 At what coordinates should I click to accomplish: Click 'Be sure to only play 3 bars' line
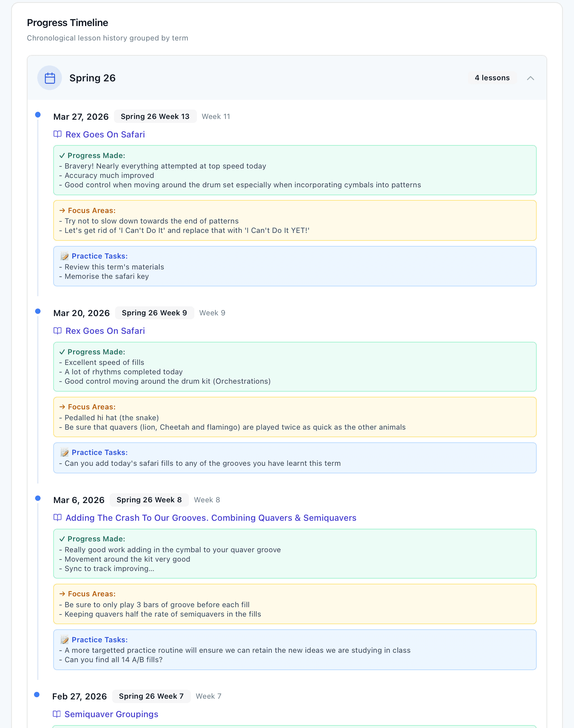pos(154,605)
